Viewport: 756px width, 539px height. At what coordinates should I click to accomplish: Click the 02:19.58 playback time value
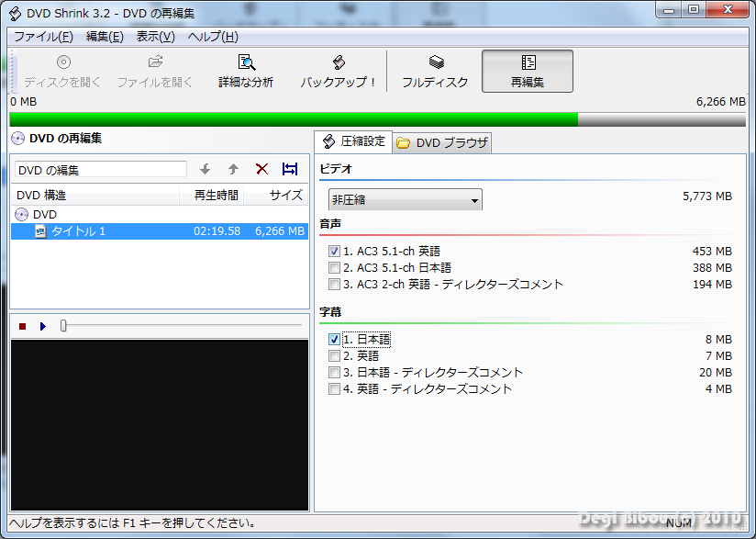pyautogui.click(x=217, y=231)
